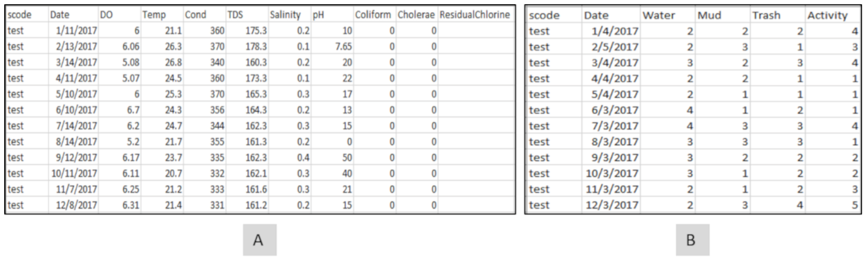Click the gray label B box

coord(692,240)
